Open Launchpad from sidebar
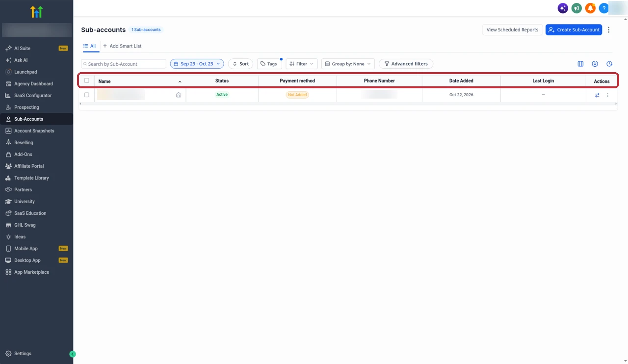This screenshot has width=628, height=364. 26,72
